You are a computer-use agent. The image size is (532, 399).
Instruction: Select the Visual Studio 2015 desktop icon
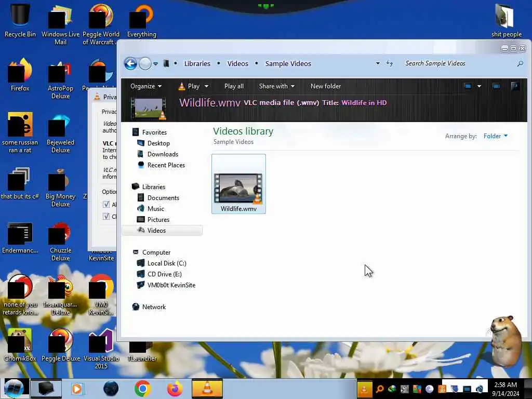click(101, 349)
